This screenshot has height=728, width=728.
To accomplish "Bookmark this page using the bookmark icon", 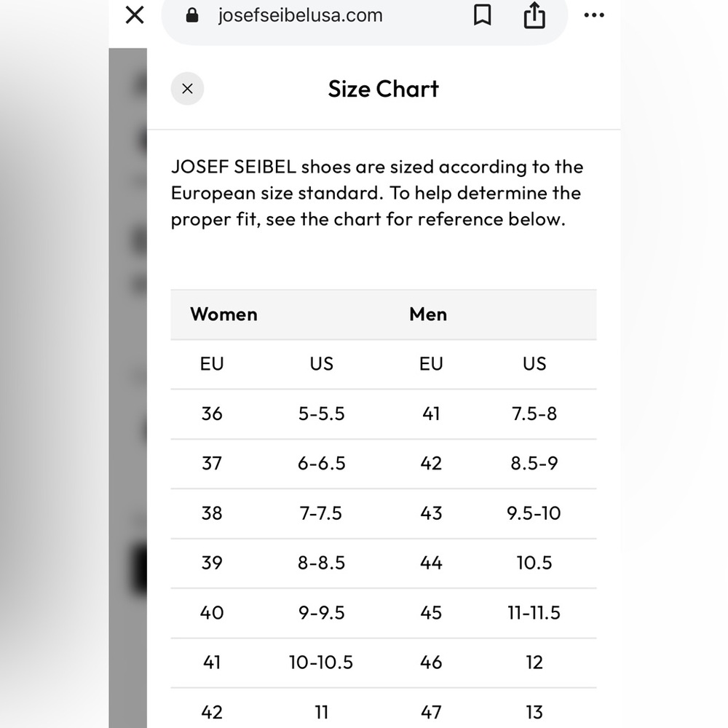I will pos(483,15).
